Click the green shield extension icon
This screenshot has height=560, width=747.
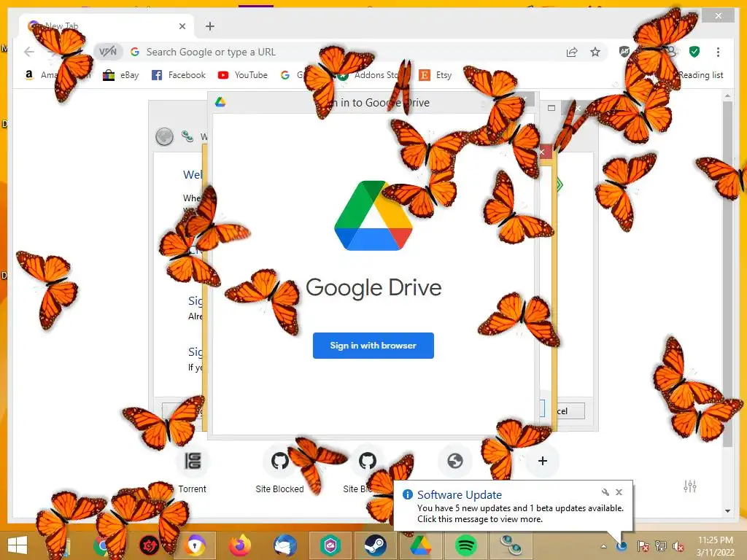click(694, 52)
